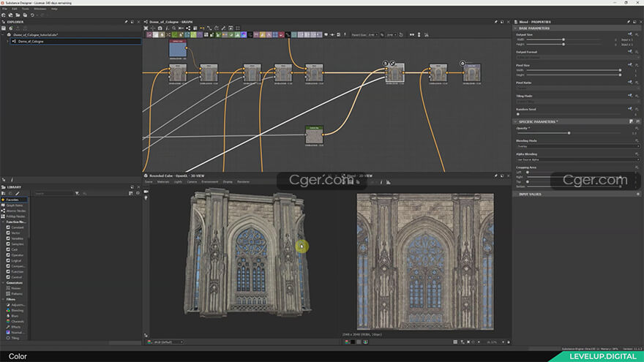Click the magnifier search icon in graph toolbar
The image size is (644, 362).
pyautogui.click(x=174, y=29)
